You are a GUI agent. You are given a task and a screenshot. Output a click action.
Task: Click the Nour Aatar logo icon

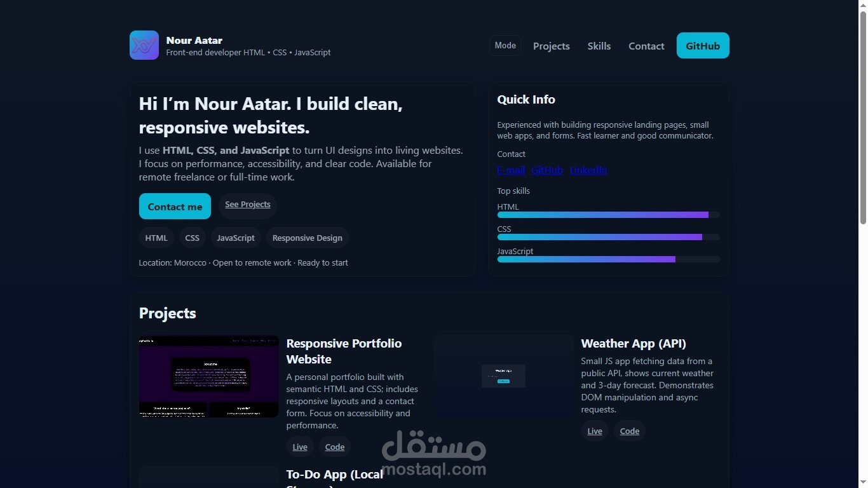click(144, 45)
